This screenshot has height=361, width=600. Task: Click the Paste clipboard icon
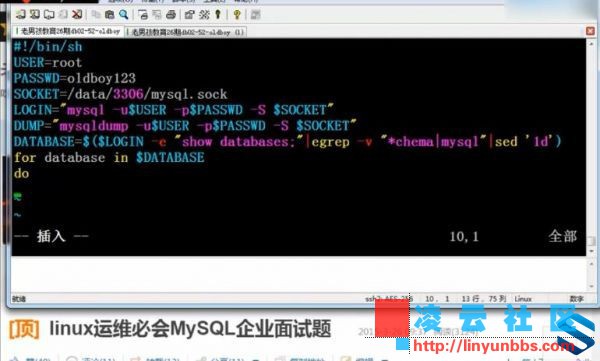coord(109,15)
